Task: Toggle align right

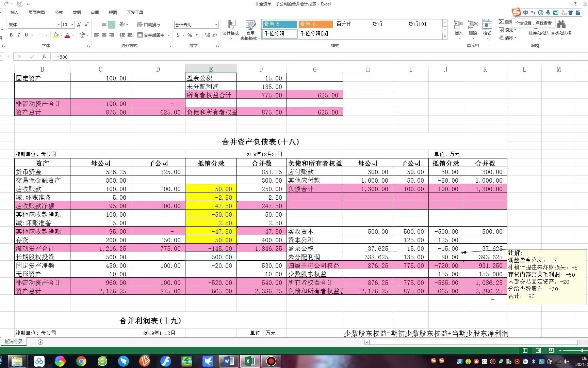Action: 111,35
